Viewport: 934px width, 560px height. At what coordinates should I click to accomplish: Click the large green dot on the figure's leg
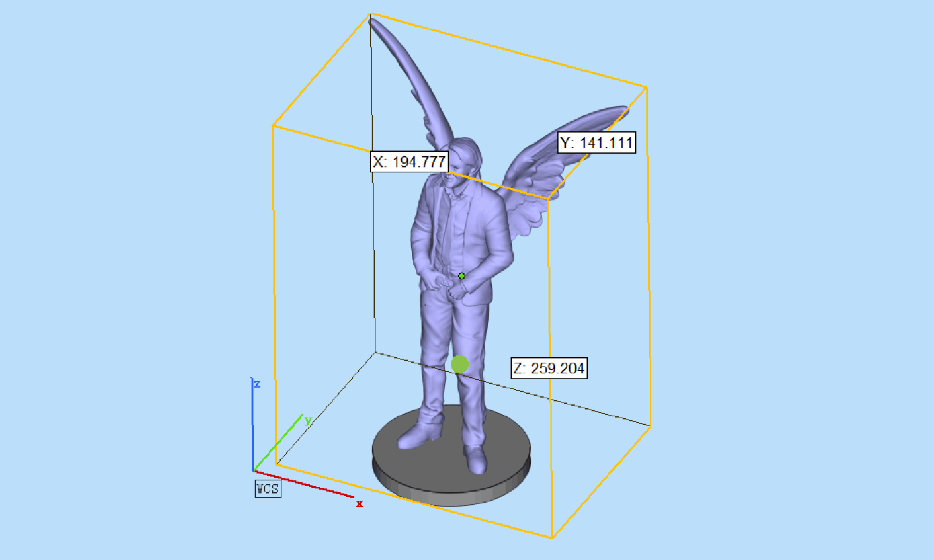tap(460, 365)
